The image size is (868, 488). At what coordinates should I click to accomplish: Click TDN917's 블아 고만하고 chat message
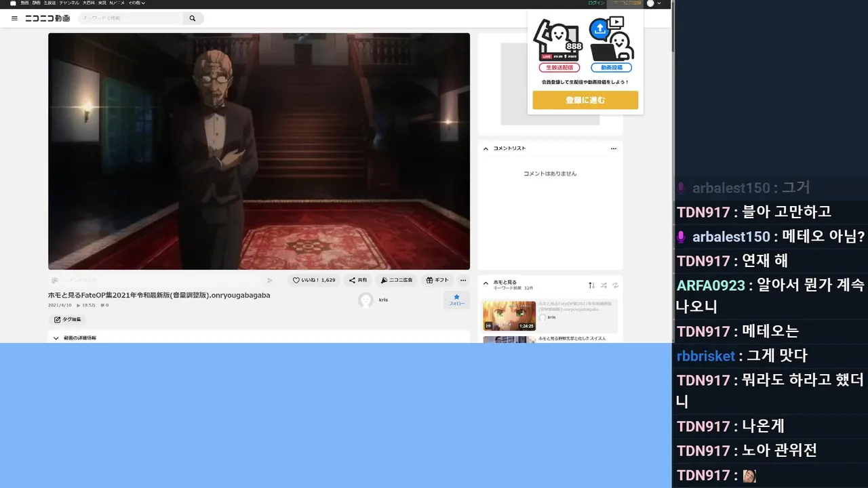754,211
